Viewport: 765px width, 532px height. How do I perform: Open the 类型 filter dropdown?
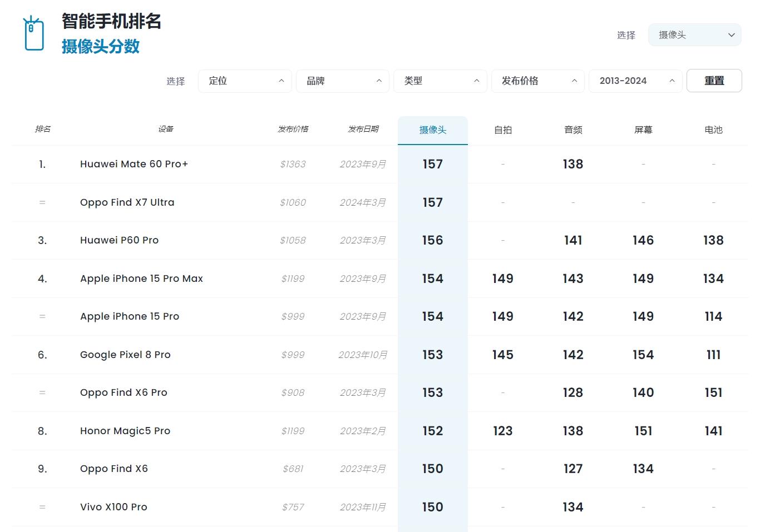click(440, 81)
